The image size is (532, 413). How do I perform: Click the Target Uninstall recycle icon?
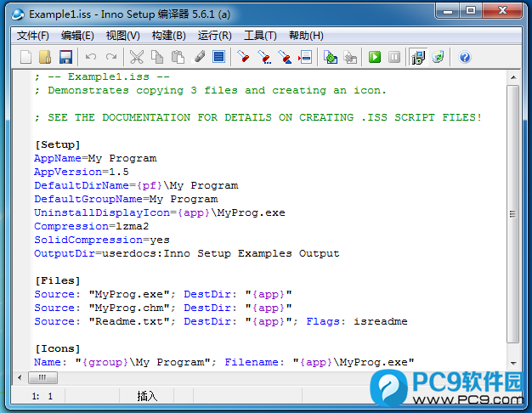point(438,57)
